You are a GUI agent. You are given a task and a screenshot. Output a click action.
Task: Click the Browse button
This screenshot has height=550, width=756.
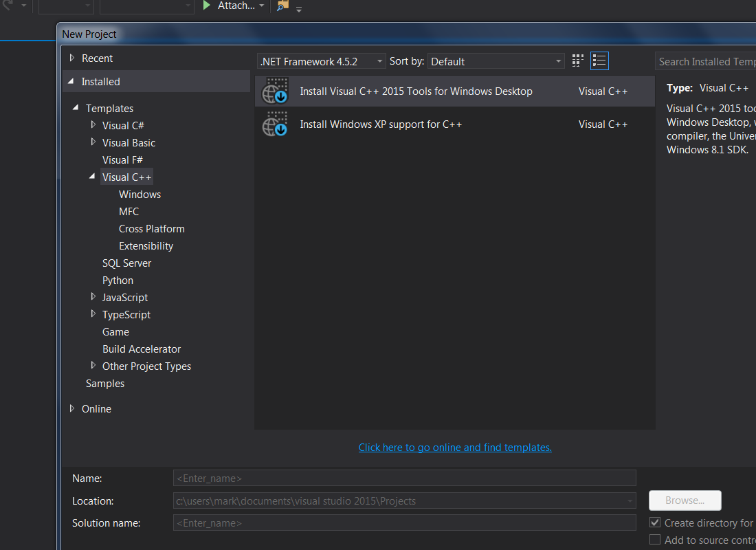tap(685, 500)
